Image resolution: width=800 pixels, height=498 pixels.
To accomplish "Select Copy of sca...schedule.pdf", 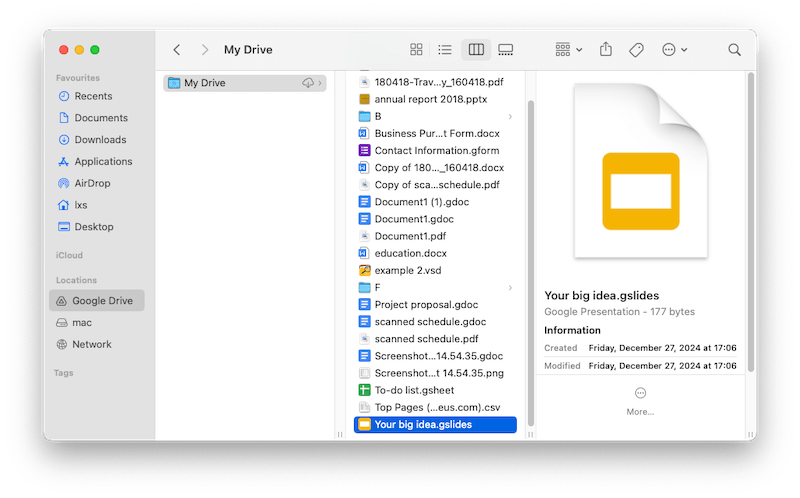I will coord(435,185).
